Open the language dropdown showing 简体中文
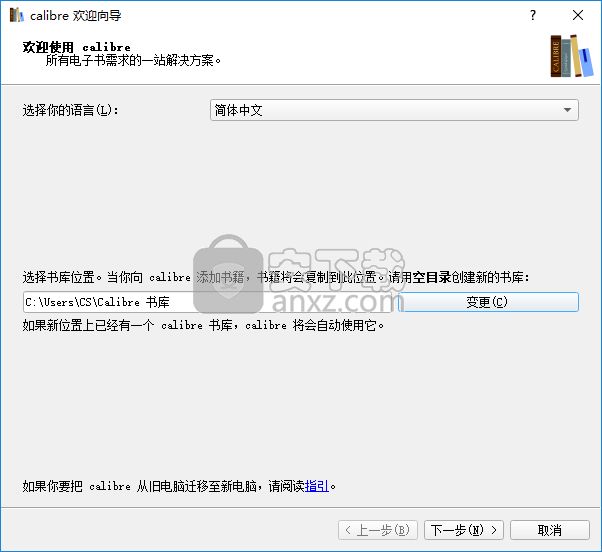 click(x=394, y=110)
